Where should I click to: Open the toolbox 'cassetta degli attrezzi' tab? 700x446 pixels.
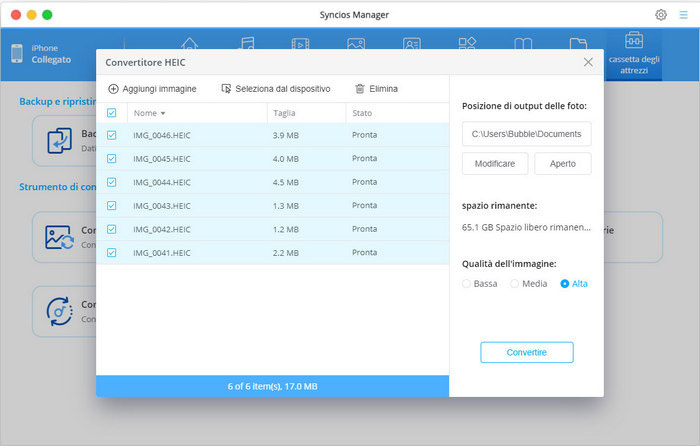point(633,53)
